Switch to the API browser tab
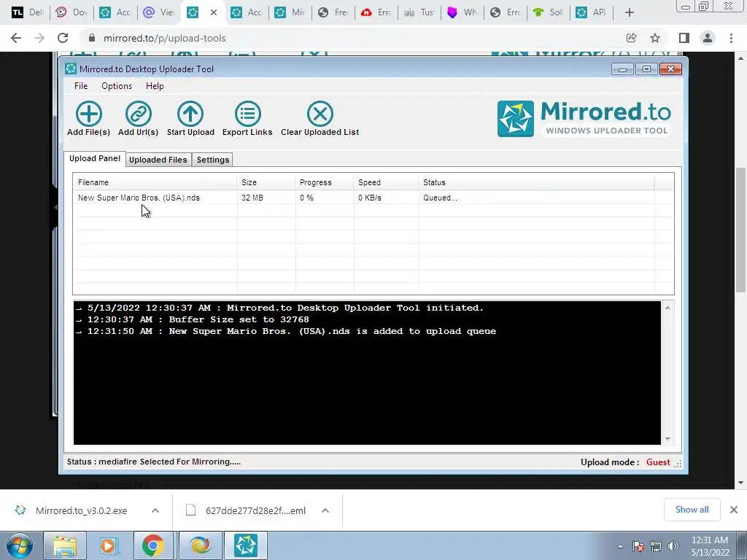Screen dimensions: 747x560 591,12
